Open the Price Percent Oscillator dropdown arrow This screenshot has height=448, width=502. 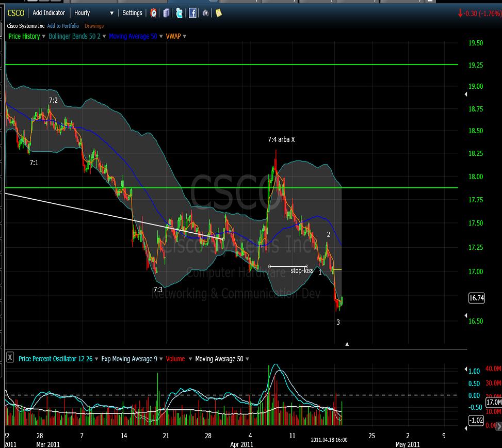click(96, 359)
